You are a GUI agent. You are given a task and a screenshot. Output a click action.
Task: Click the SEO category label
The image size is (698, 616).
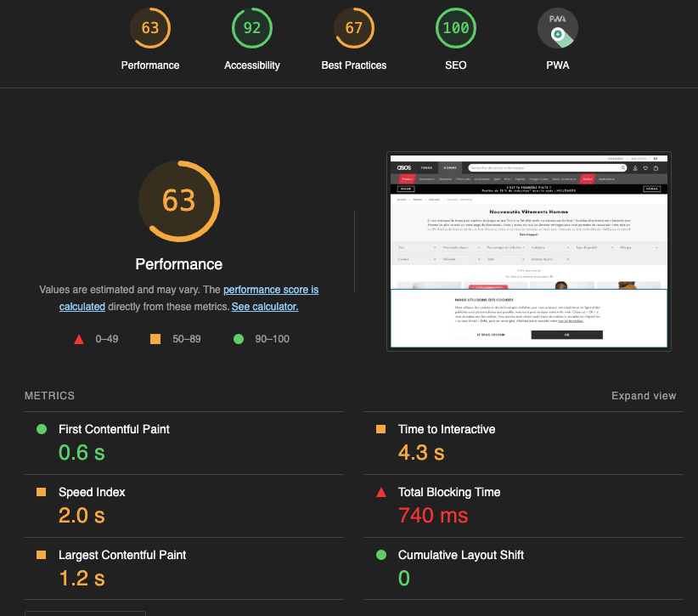(x=456, y=65)
